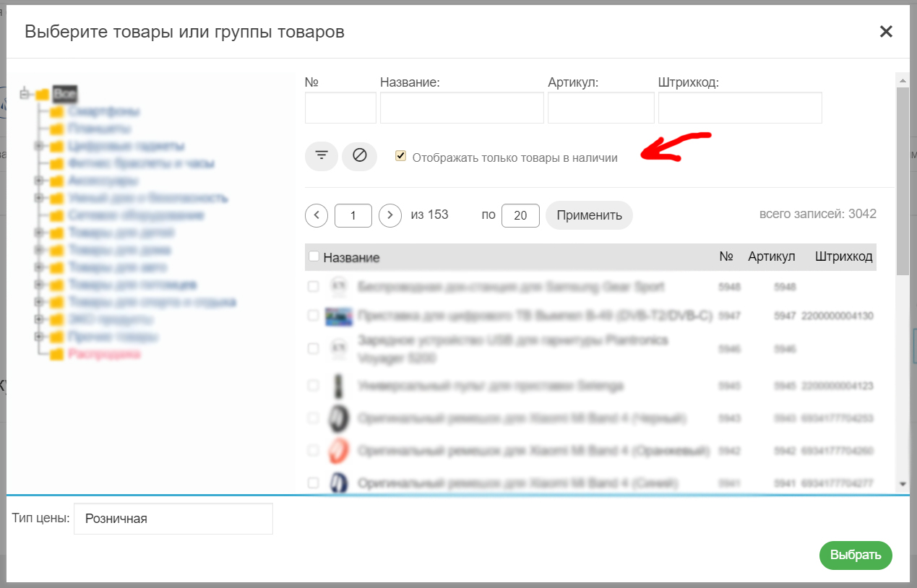Expand the Цифровые гаджеты tree node
The image size is (917, 588).
tap(38, 147)
